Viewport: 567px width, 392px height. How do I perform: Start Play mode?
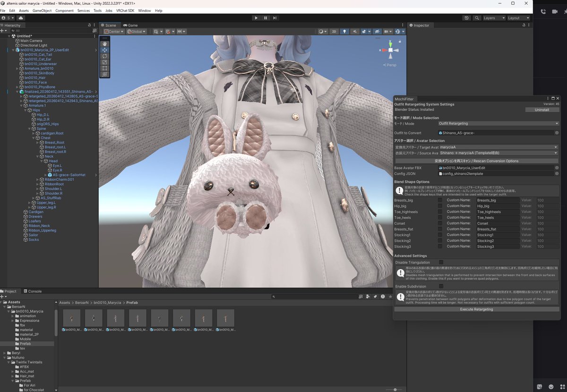coord(256,18)
